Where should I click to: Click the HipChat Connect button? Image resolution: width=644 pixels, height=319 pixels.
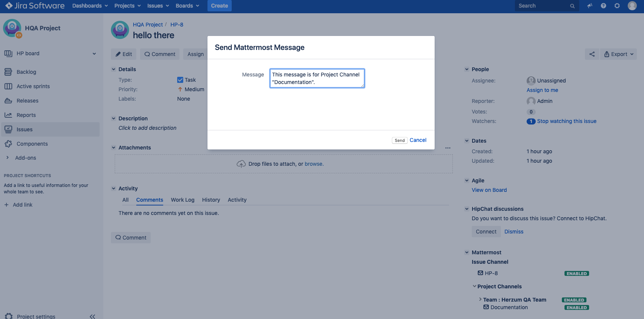click(x=486, y=232)
